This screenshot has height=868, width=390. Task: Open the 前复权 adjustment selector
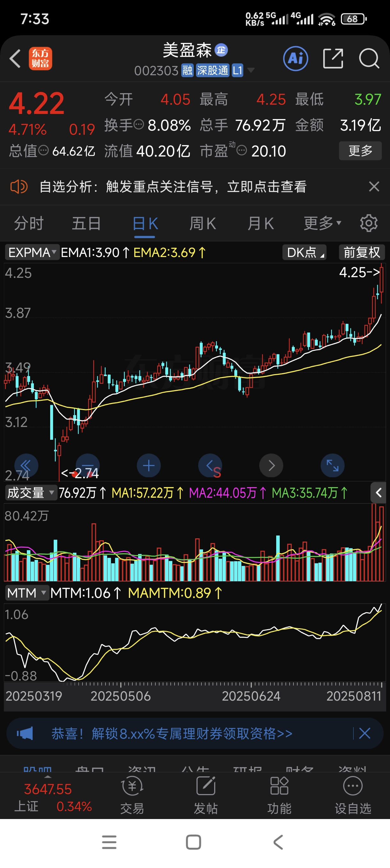362,253
